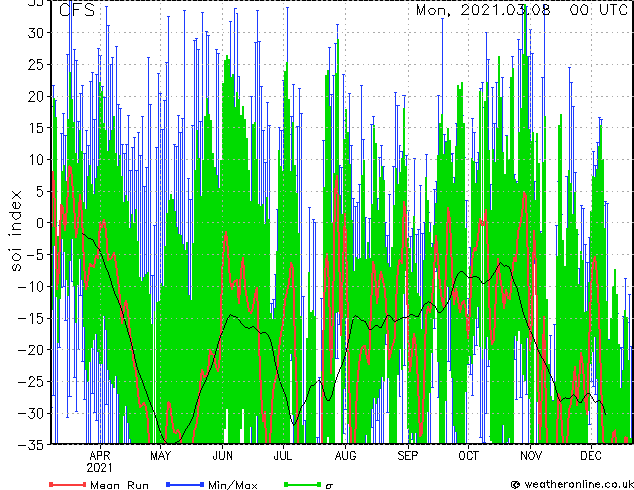Screen dimensions: 634x490
Task: Click the DEC month label
Action: [x=591, y=456]
